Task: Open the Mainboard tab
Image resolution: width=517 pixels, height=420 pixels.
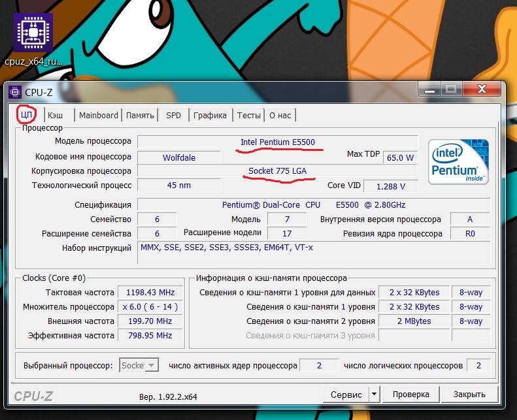Action: (x=99, y=116)
